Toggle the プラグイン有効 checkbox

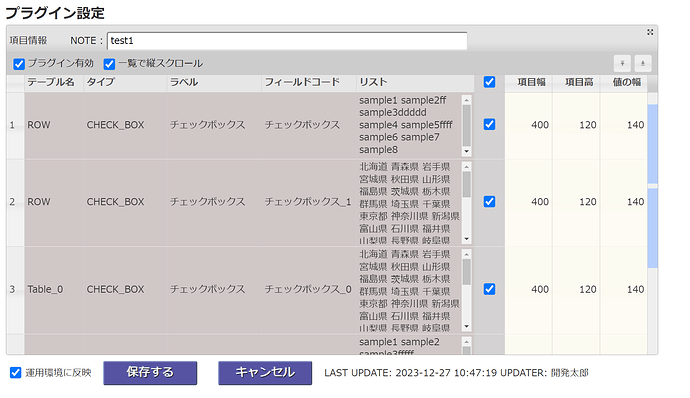[18, 64]
